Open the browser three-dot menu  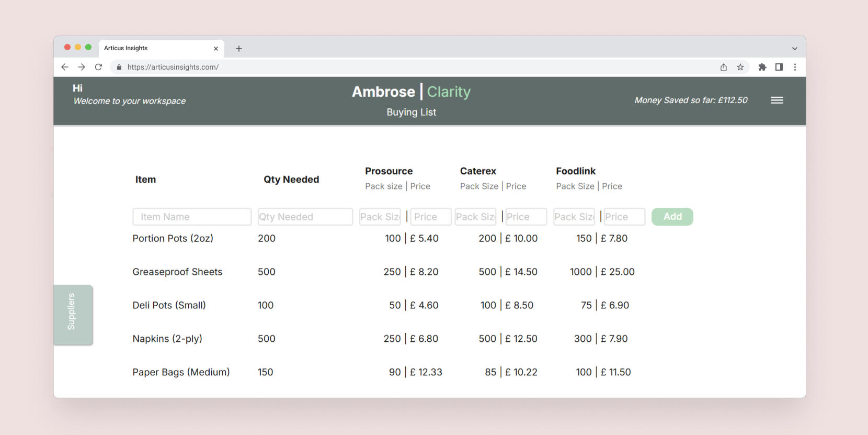click(795, 67)
